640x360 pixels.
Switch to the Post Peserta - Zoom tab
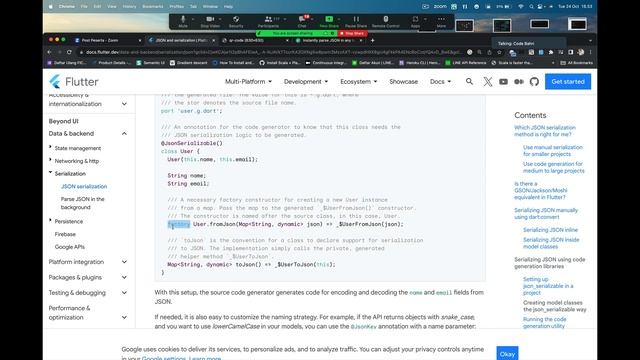point(108,40)
